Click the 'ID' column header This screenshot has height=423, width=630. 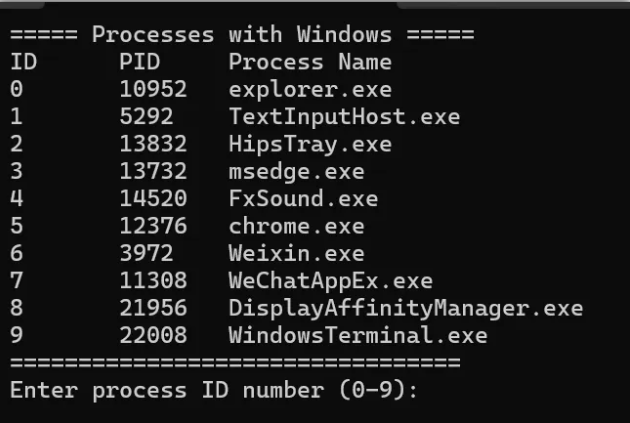(23, 62)
